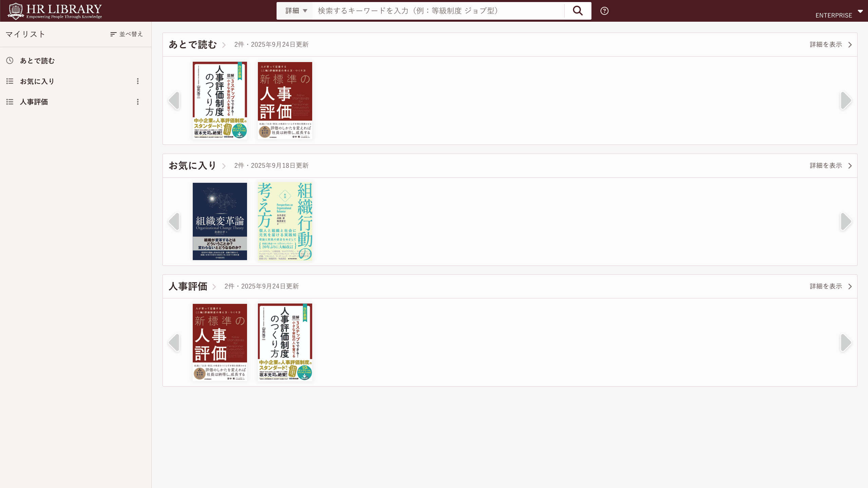
Task: Open the 組織行動の考え方 book cover
Action: coord(285,221)
